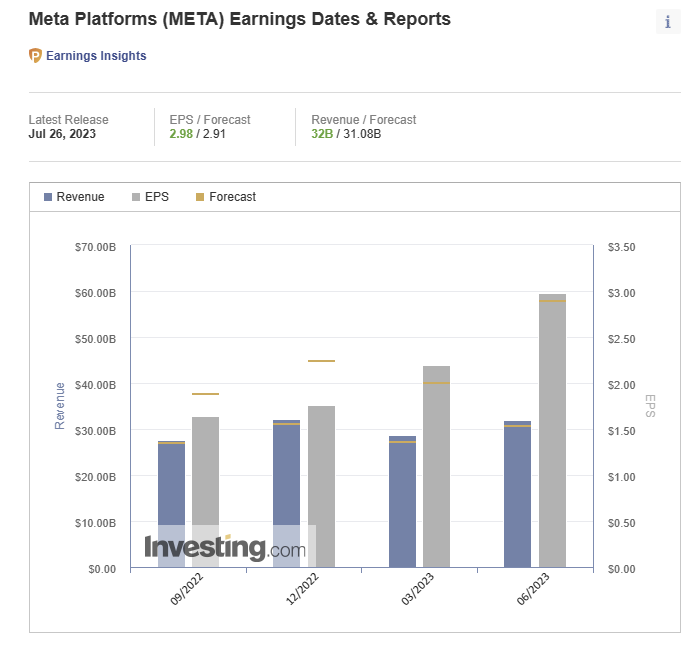Screen dimensions: 700x654
Task: Click the blue Revenue legend swatch
Action: click(48, 197)
